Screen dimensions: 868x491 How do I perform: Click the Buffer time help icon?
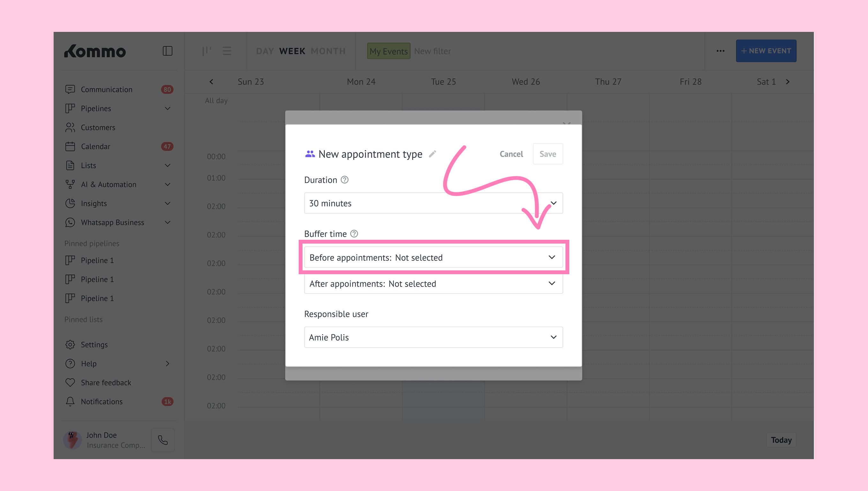(354, 234)
